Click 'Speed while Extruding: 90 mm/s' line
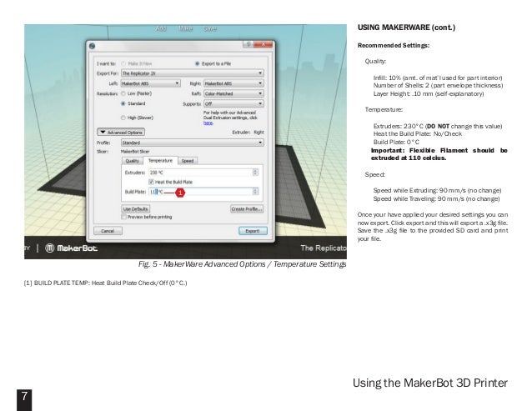The width and height of the screenshot is (532, 411). (437, 191)
